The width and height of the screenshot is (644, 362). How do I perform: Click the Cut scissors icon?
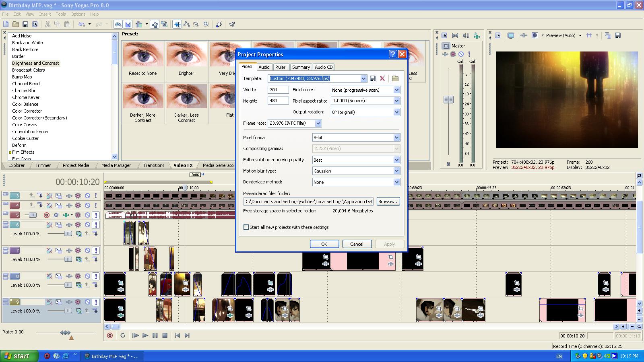[x=47, y=24]
